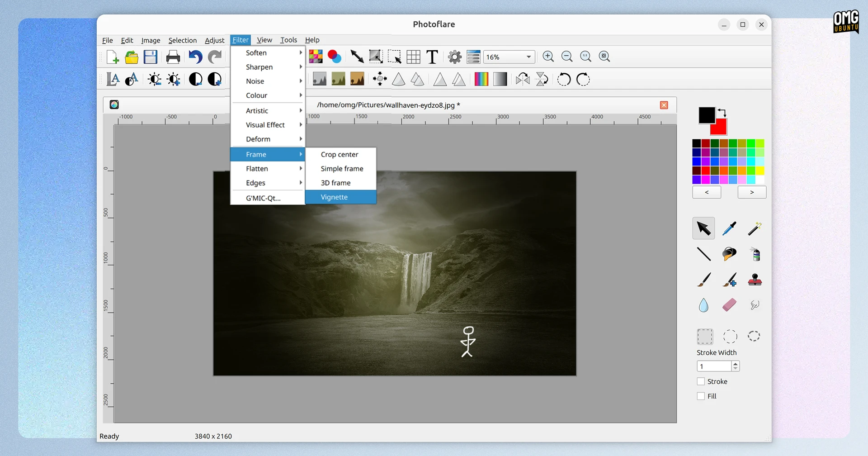Pick the Eraser tool
The height and width of the screenshot is (456, 868).
(729, 305)
